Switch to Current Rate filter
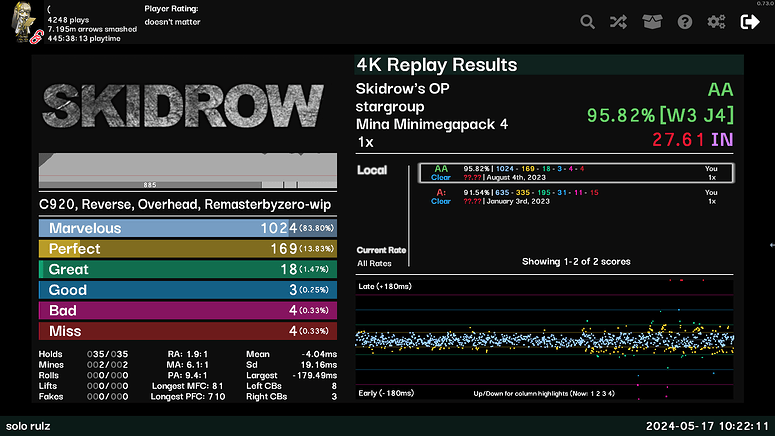This screenshot has width=775, height=436. coord(380,250)
